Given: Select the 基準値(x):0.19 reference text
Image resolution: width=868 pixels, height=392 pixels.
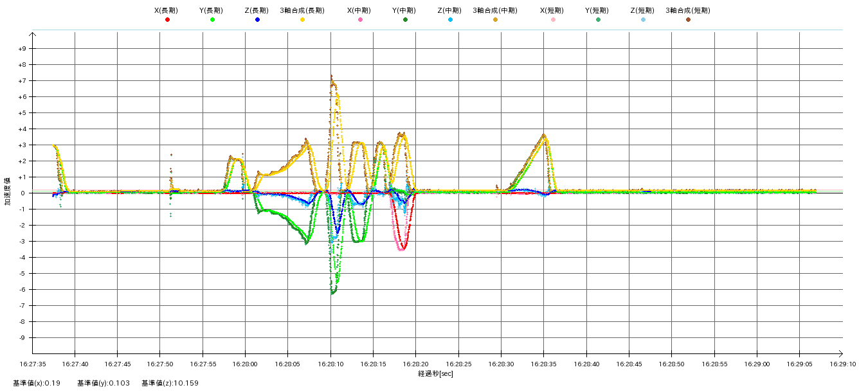Looking at the screenshot, I should tap(36, 384).
